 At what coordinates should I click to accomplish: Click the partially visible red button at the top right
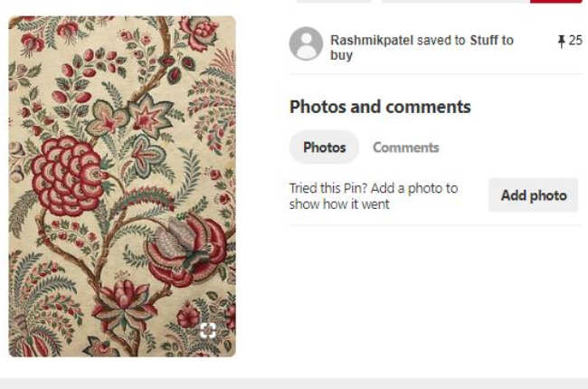click(x=556, y=1)
